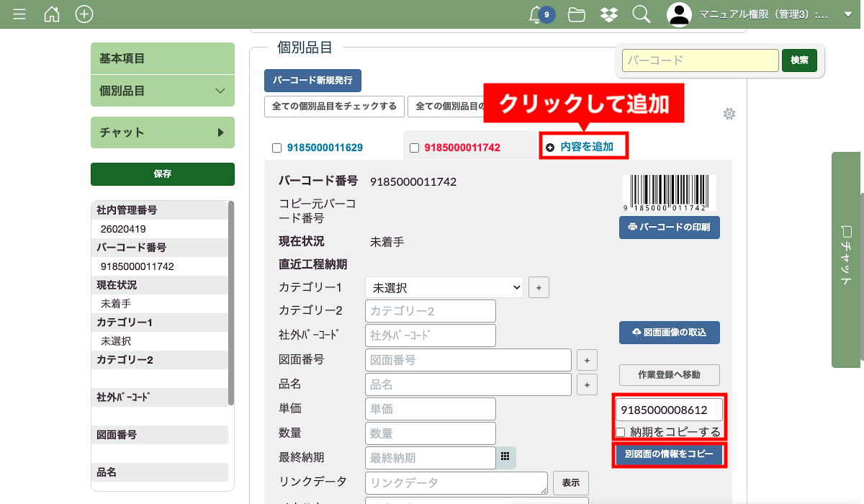Go to the home icon
Viewport: 864px width, 504px height.
[x=52, y=14]
